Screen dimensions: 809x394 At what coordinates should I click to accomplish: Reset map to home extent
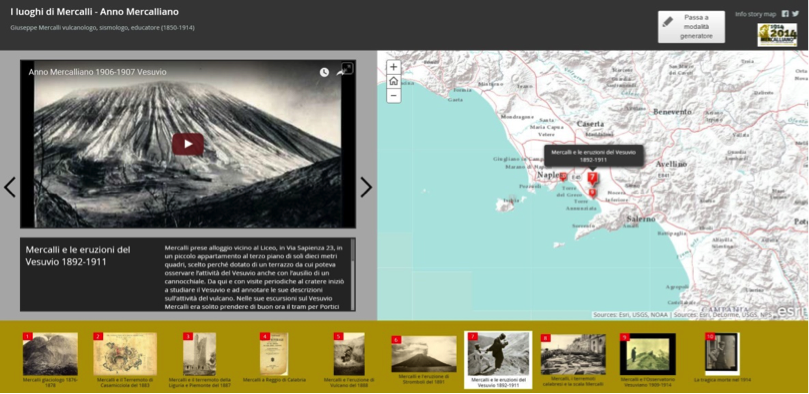[394, 81]
